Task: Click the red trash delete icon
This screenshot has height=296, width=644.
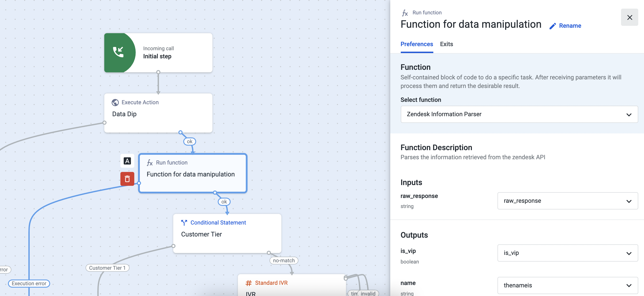Action: coord(127,179)
